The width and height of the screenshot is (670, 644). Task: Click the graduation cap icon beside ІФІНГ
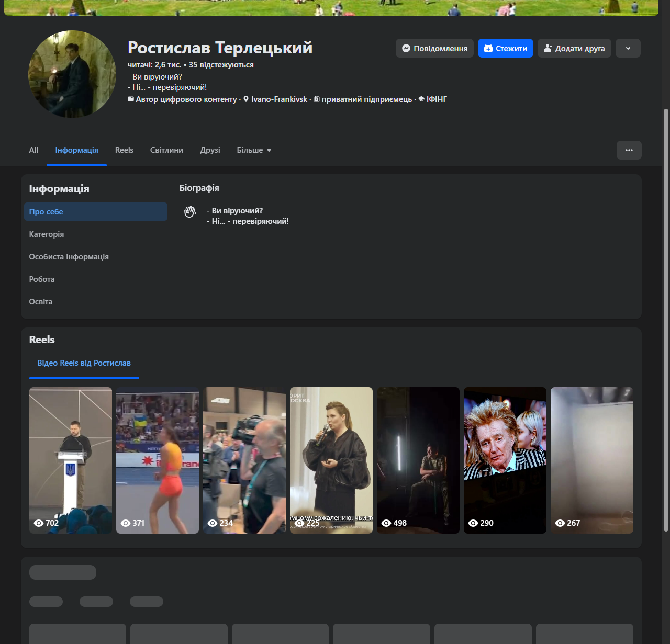tap(421, 99)
